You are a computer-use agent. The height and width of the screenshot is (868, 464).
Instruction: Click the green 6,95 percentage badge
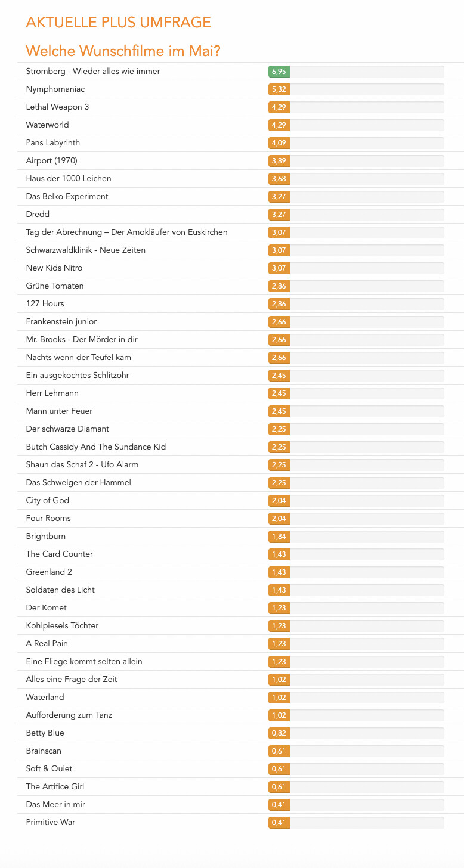[279, 72]
